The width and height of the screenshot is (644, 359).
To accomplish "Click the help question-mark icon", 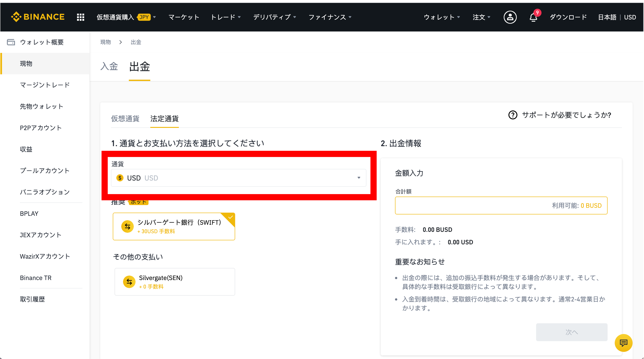I will pos(512,115).
